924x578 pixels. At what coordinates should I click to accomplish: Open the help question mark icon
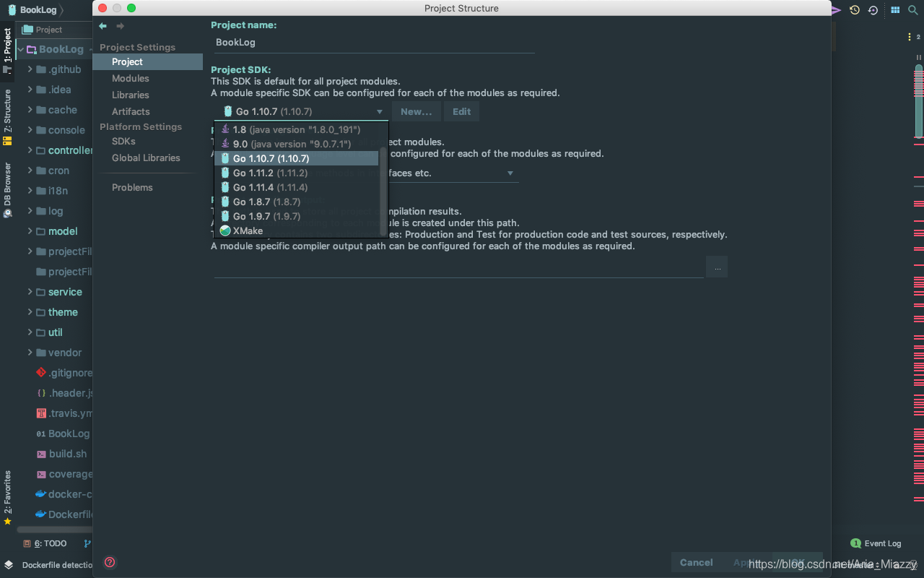pyautogui.click(x=110, y=562)
